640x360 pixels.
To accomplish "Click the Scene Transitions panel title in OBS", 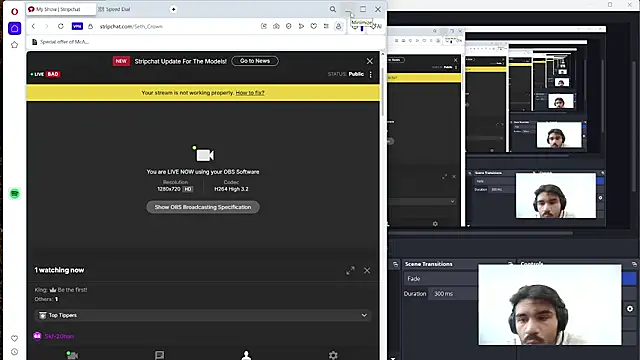I will pyautogui.click(x=429, y=264).
